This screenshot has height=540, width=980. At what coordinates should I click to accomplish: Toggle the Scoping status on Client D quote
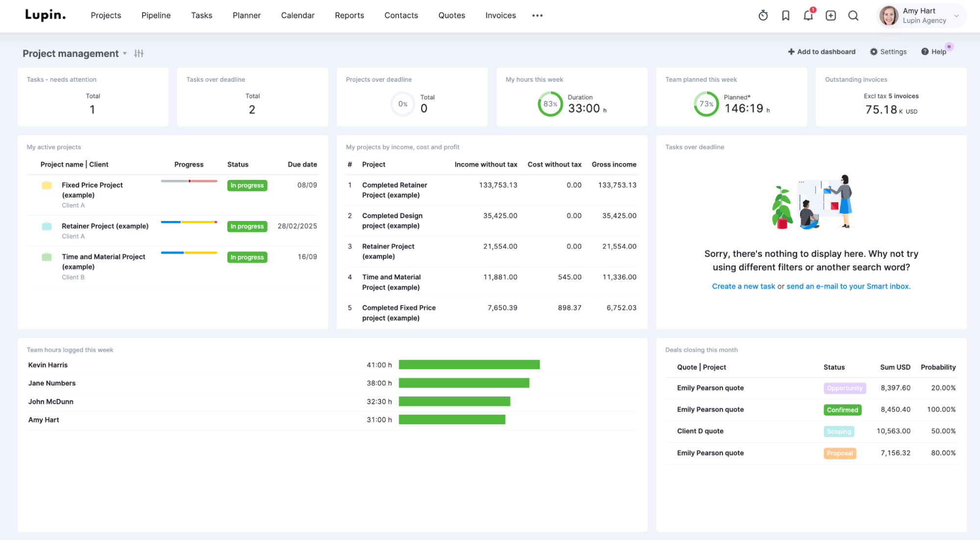839,431
